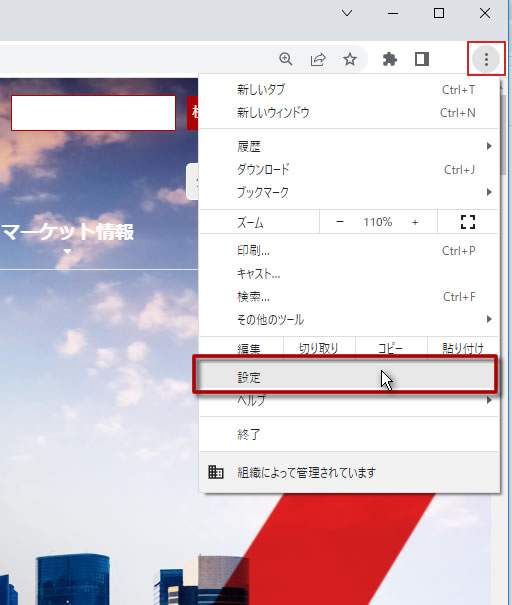
Task: Click the red search button beside the input
Action: pyautogui.click(x=193, y=113)
